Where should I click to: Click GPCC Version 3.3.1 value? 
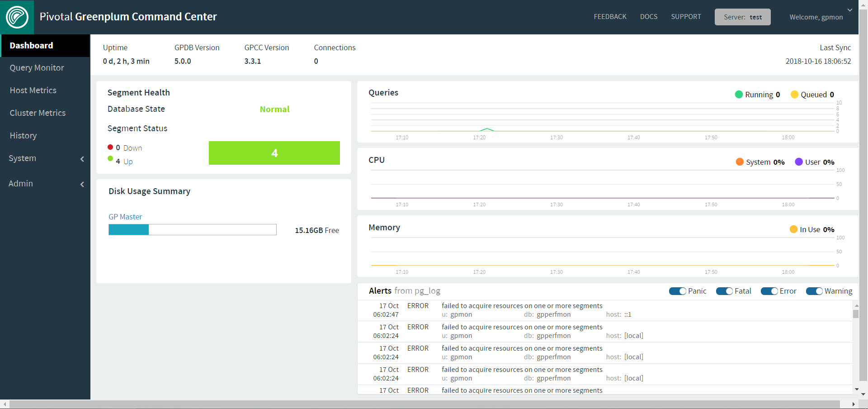253,61
